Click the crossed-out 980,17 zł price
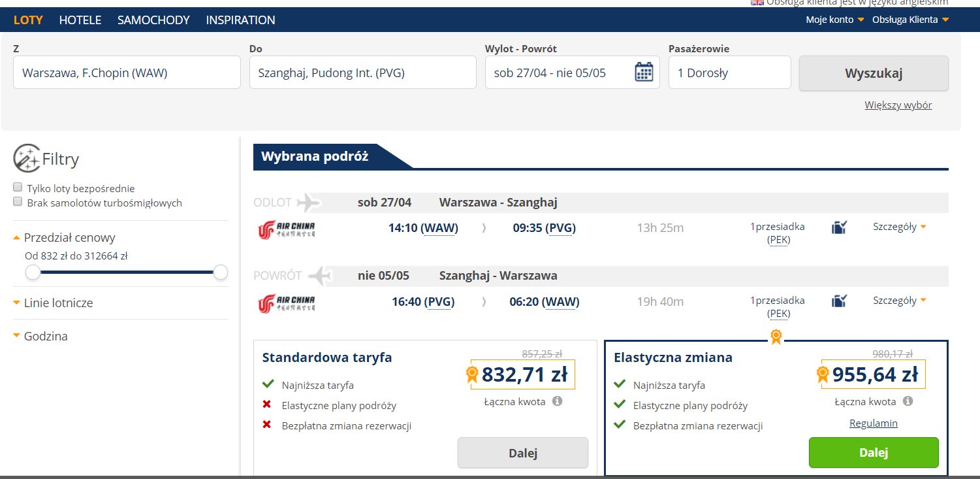980x479 pixels. 893,354
